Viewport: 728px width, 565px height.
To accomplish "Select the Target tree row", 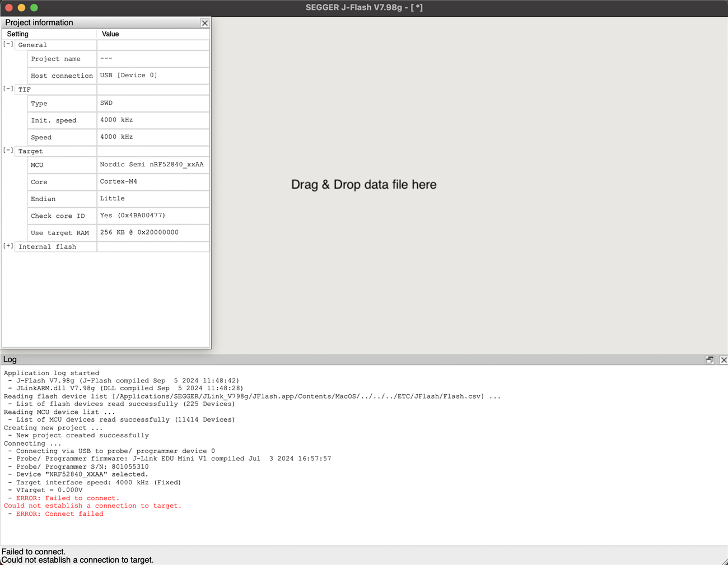I will 112,151.
